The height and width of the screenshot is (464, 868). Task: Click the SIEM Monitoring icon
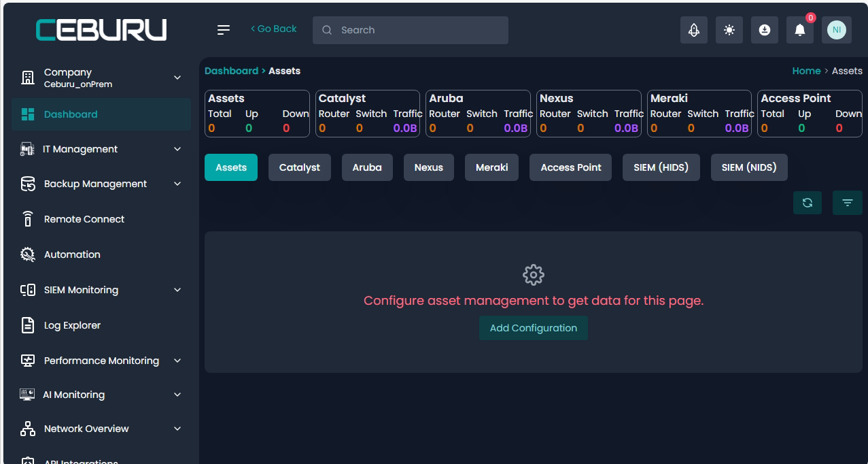[x=28, y=290]
